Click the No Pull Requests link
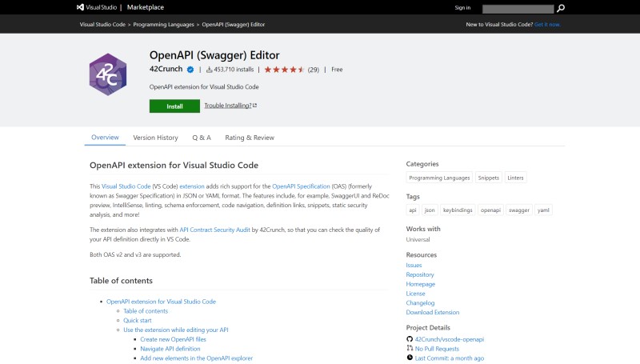Screen dimensions: 640x364 coord(437,348)
